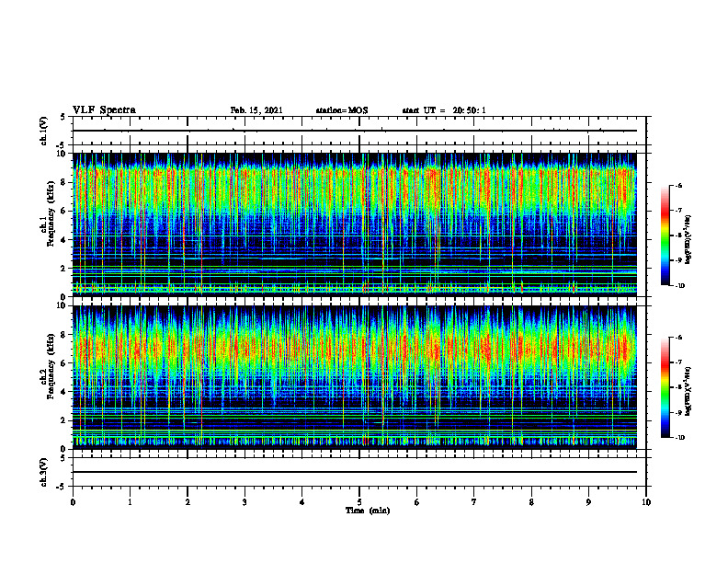Select the ch.1 color bar "log(PSD)" label
This screenshot has height=563, width=728.
click(689, 239)
